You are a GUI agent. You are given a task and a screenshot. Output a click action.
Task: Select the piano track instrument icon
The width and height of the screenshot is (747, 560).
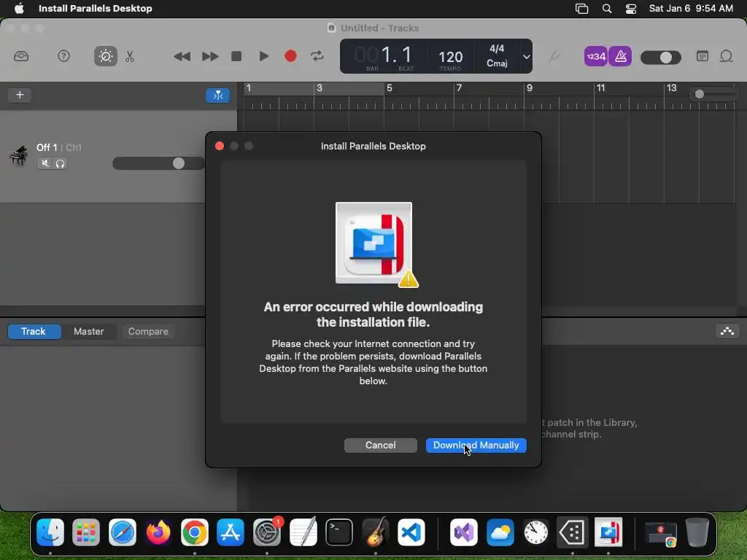(18, 156)
